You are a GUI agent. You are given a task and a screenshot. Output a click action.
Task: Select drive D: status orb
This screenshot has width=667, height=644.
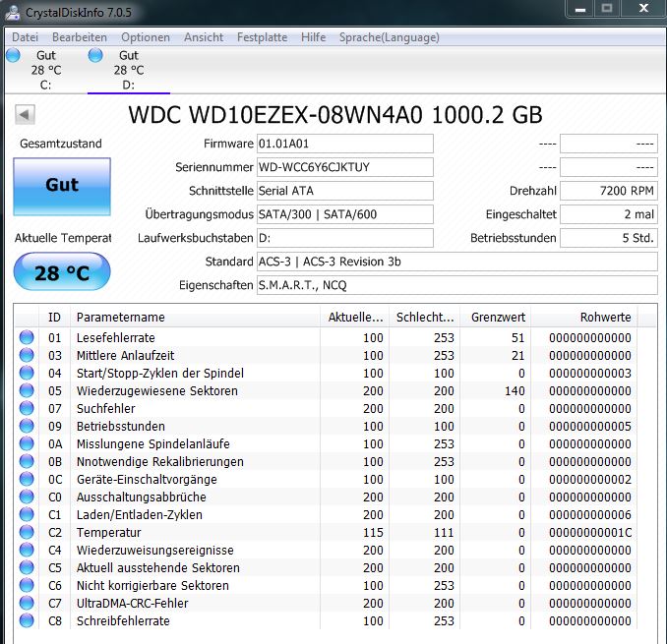(x=95, y=55)
